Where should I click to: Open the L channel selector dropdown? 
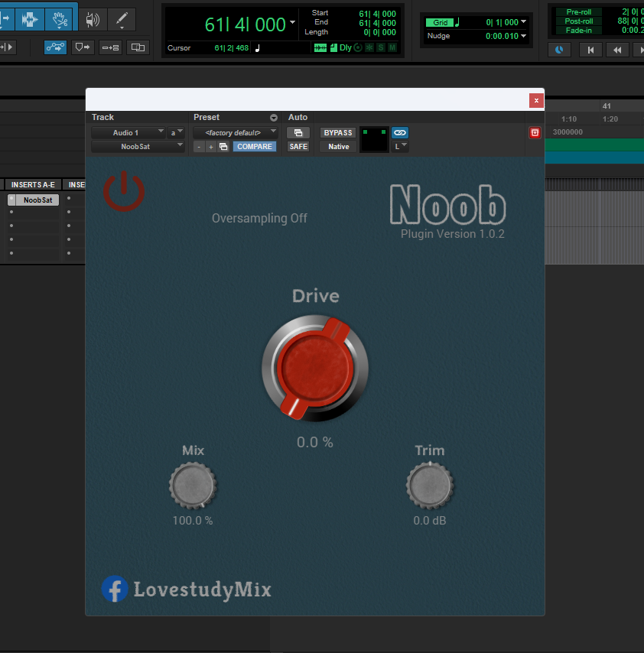(398, 146)
